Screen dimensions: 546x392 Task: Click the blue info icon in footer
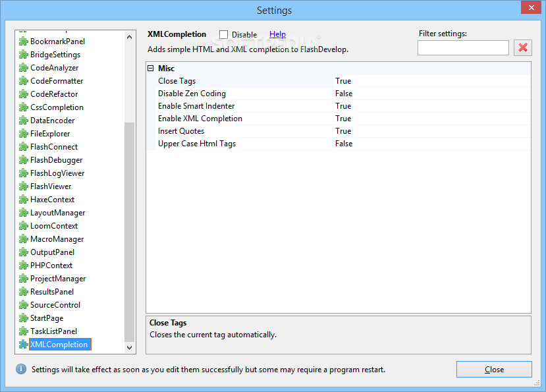point(21,369)
